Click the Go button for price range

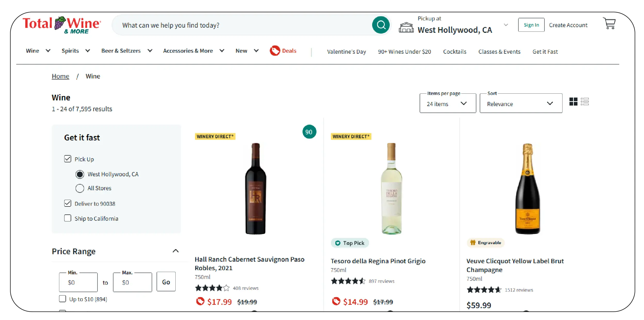click(x=166, y=282)
